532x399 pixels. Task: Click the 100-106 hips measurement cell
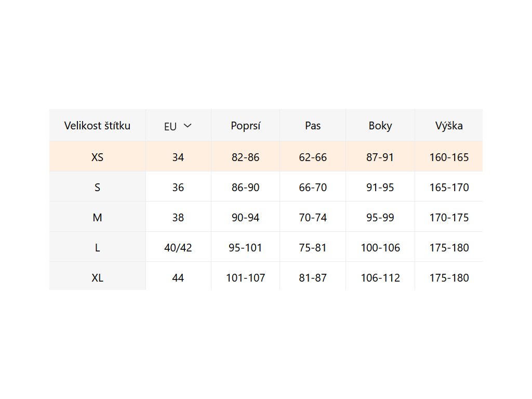380,247
